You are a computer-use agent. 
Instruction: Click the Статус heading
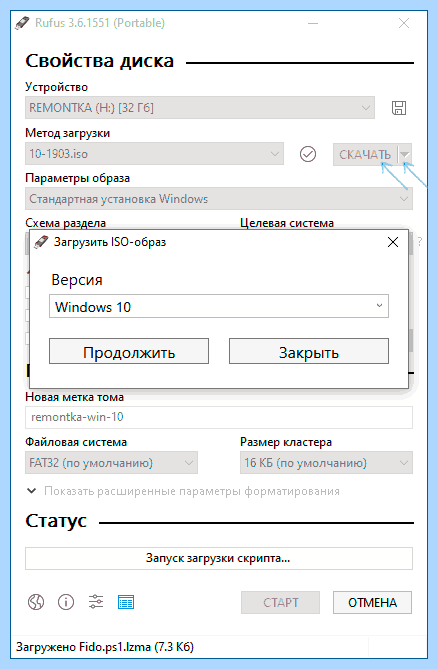tap(56, 521)
